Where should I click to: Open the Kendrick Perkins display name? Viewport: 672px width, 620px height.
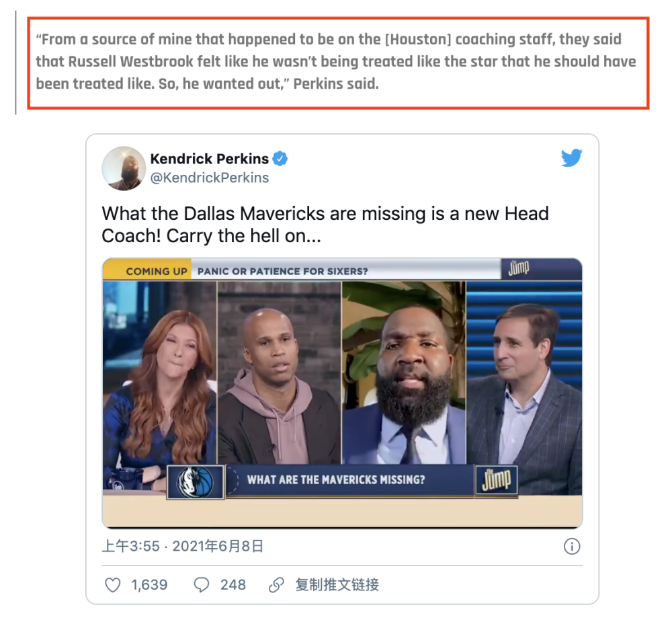(210, 159)
